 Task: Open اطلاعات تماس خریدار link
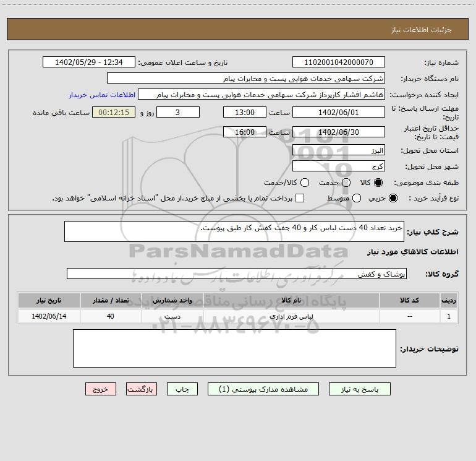click(102, 95)
